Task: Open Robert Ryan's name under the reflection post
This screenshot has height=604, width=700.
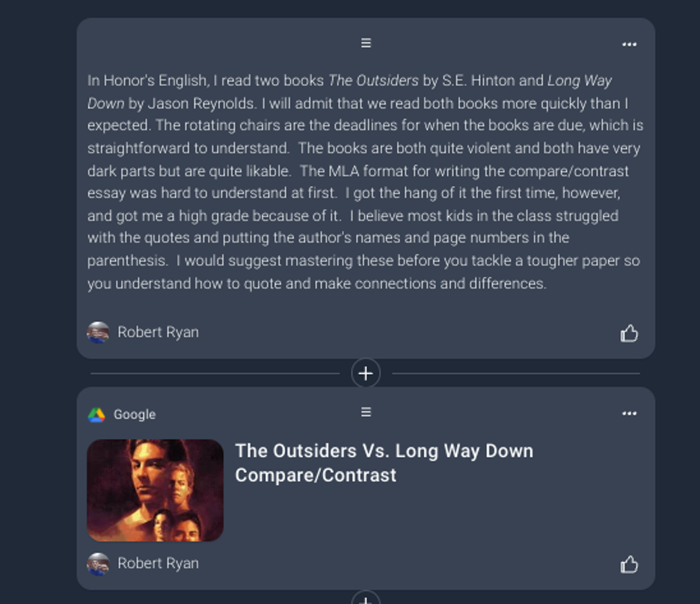Action: pos(158,332)
